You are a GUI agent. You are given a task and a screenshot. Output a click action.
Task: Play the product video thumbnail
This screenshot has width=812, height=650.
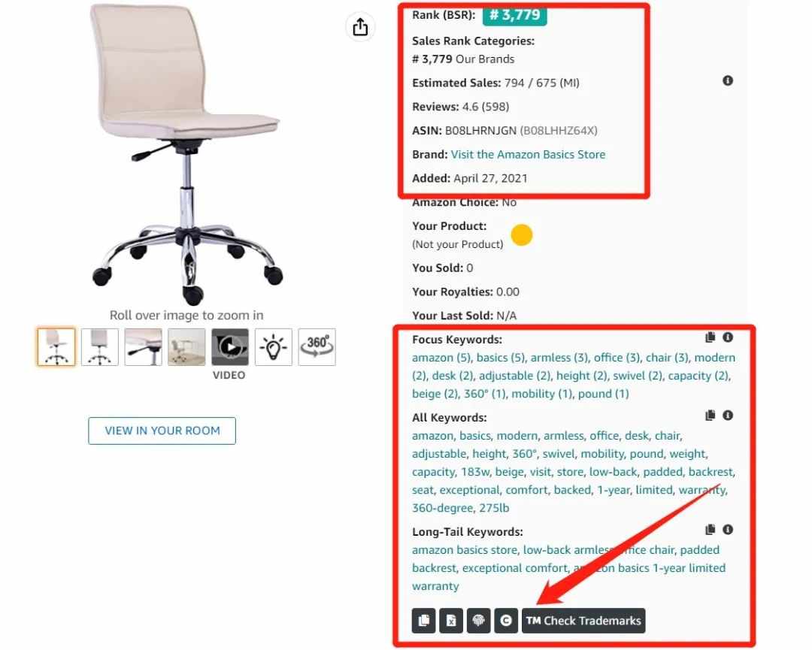230,346
